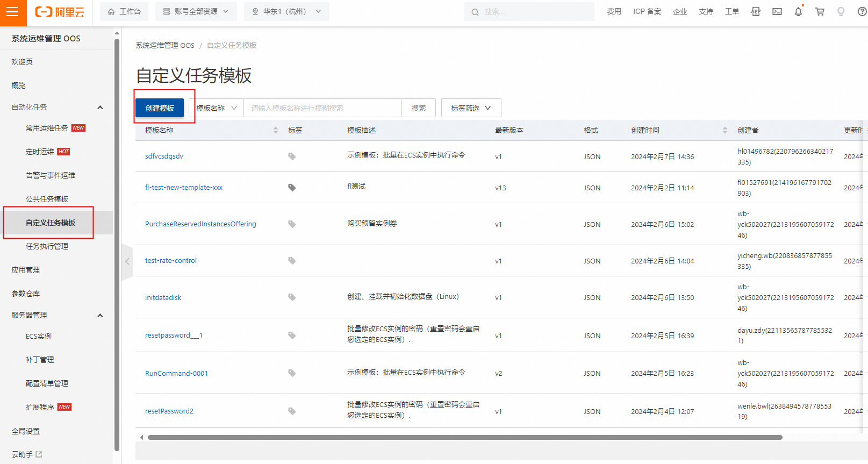Open the 工单 top menu

[x=732, y=11]
